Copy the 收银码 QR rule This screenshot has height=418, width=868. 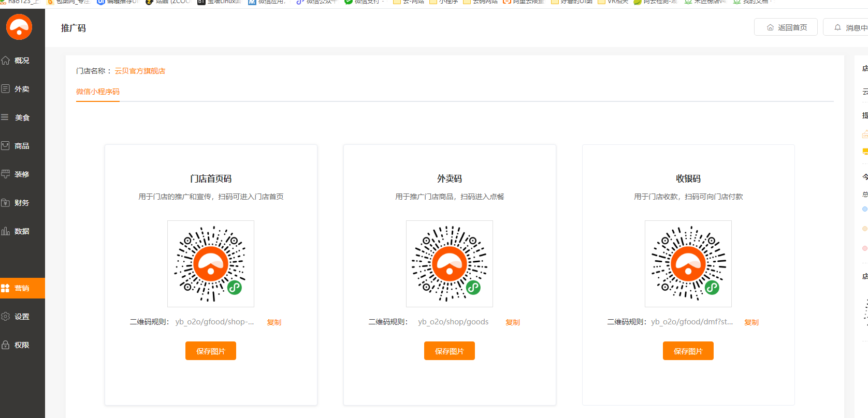tap(751, 322)
